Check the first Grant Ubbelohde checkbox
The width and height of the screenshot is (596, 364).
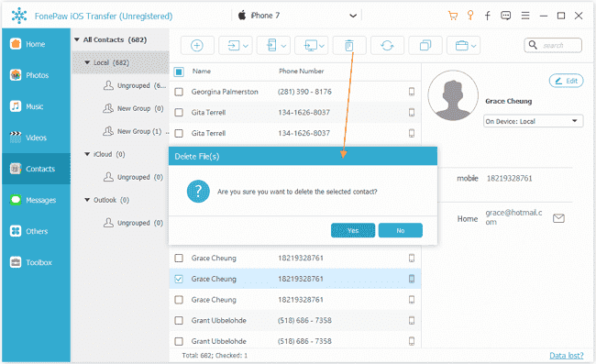click(x=179, y=320)
